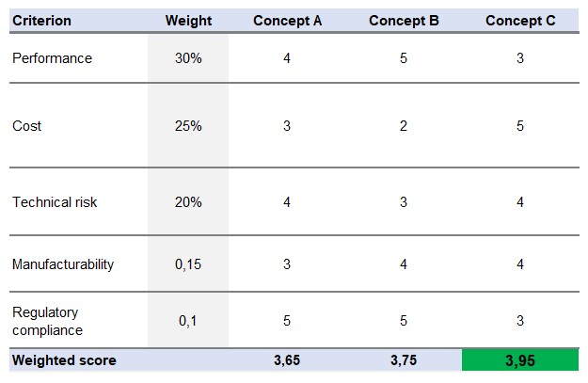This screenshot has width=588, height=383.
Task: Click the Technical risk label cell
Action: (x=78, y=201)
